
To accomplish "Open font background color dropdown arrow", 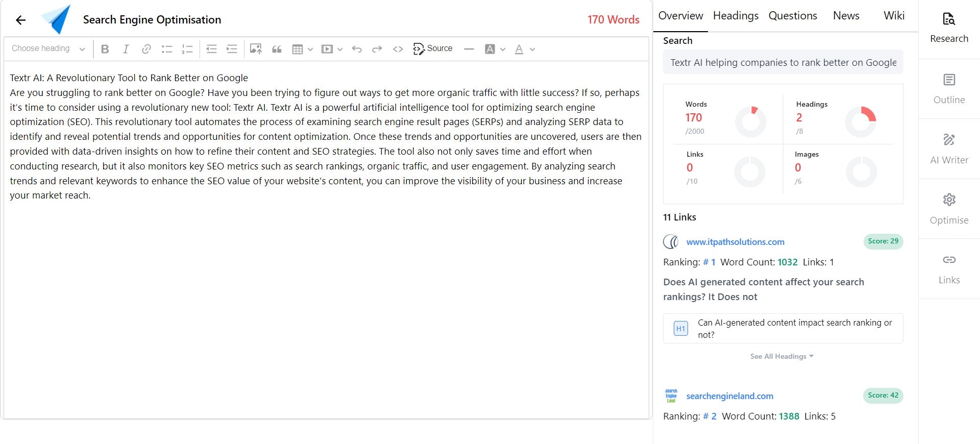I will point(503,50).
